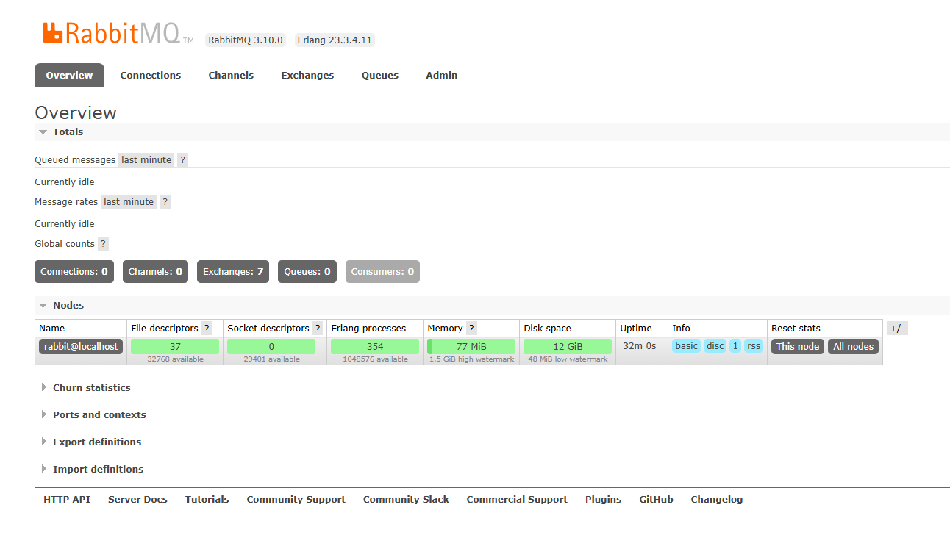Open the Queues tab
The height and width of the screenshot is (560, 950).
[380, 75]
